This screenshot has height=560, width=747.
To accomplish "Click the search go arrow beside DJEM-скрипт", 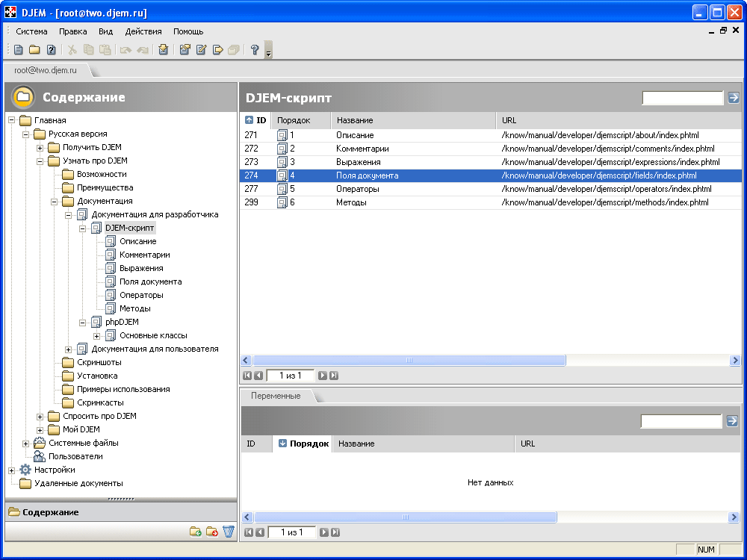I will point(734,98).
